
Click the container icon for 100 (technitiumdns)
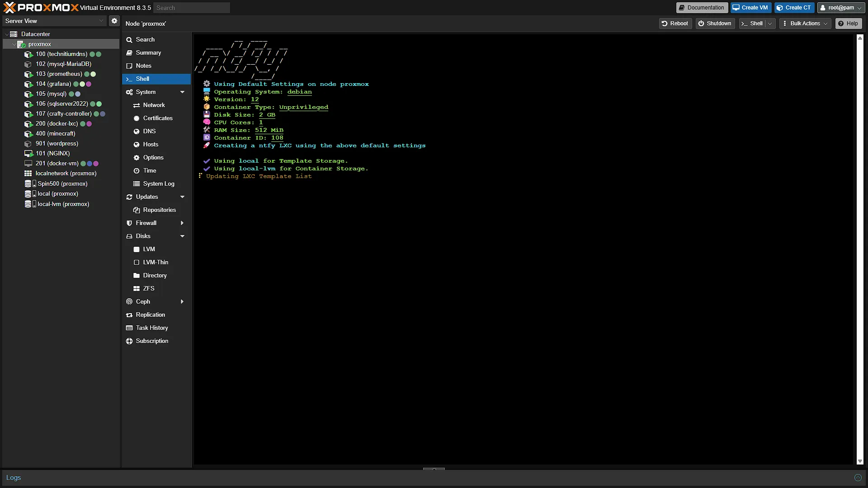click(28, 54)
